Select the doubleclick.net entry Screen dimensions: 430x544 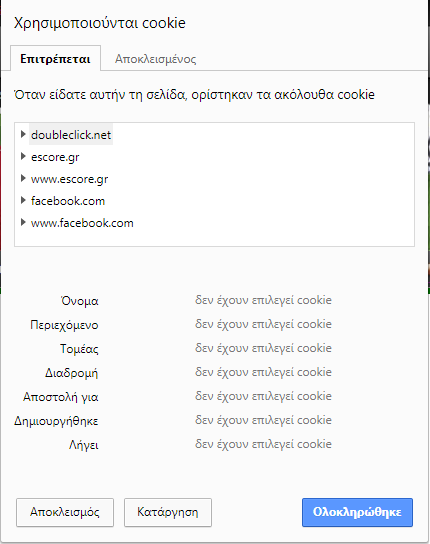71,135
